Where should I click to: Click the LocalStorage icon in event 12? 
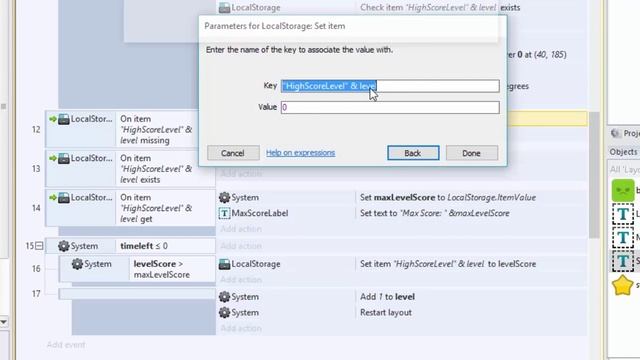(64, 119)
